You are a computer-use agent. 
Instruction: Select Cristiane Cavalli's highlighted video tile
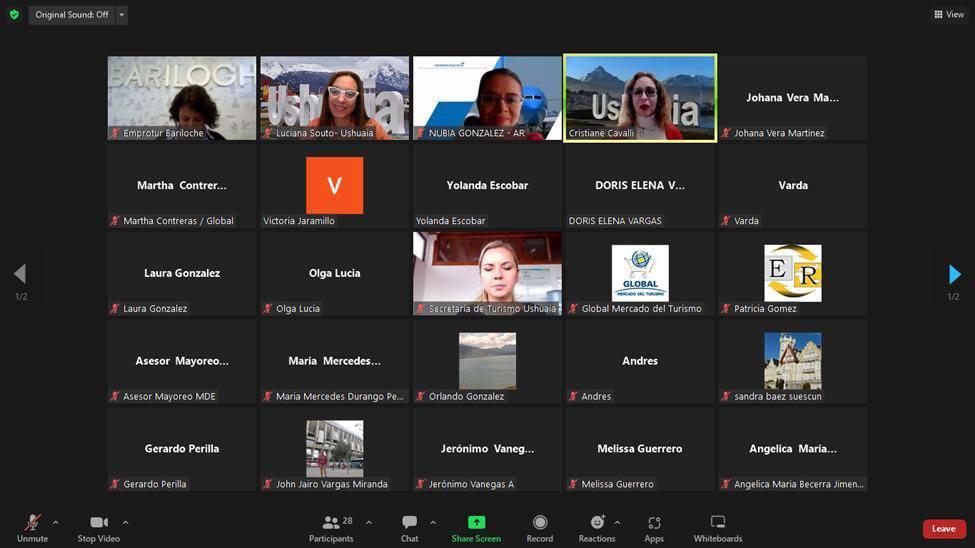640,97
